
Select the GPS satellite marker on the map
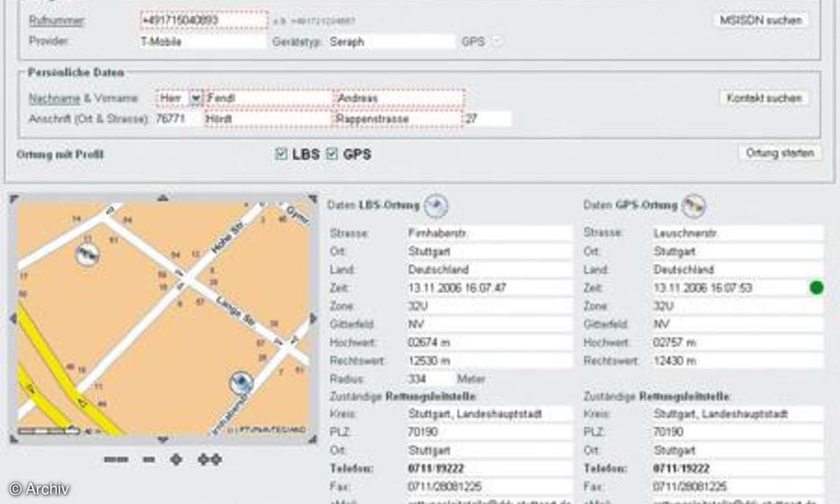[87, 255]
